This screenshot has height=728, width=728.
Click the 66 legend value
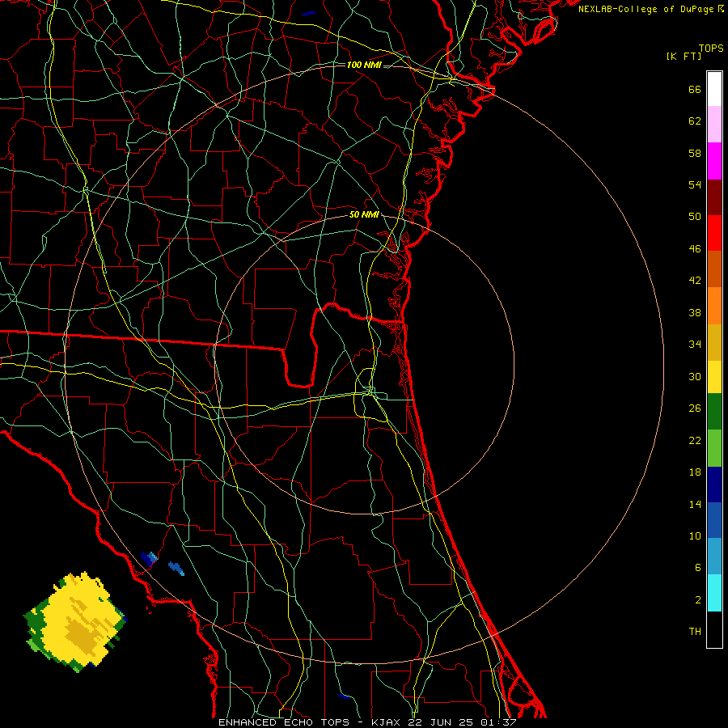(695, 89)
